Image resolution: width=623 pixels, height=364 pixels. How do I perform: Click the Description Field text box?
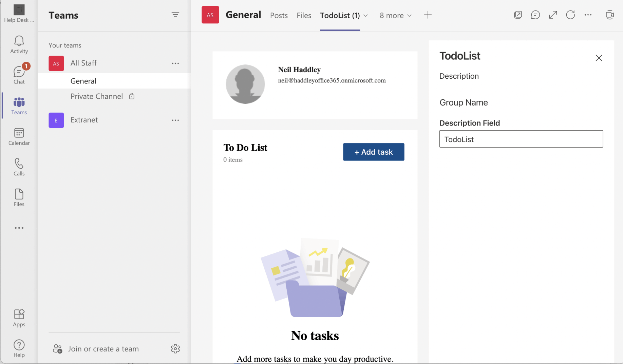[x=521, y=139]
